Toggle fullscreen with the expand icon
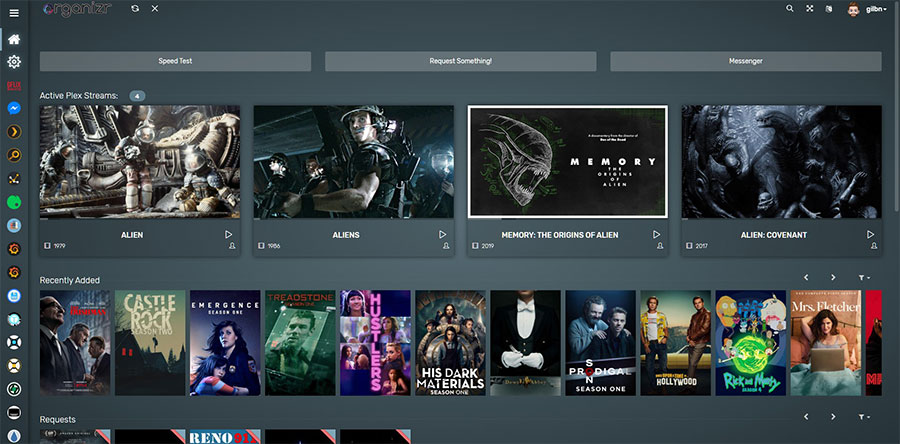 pyautogui.click(x=810, y=8)
